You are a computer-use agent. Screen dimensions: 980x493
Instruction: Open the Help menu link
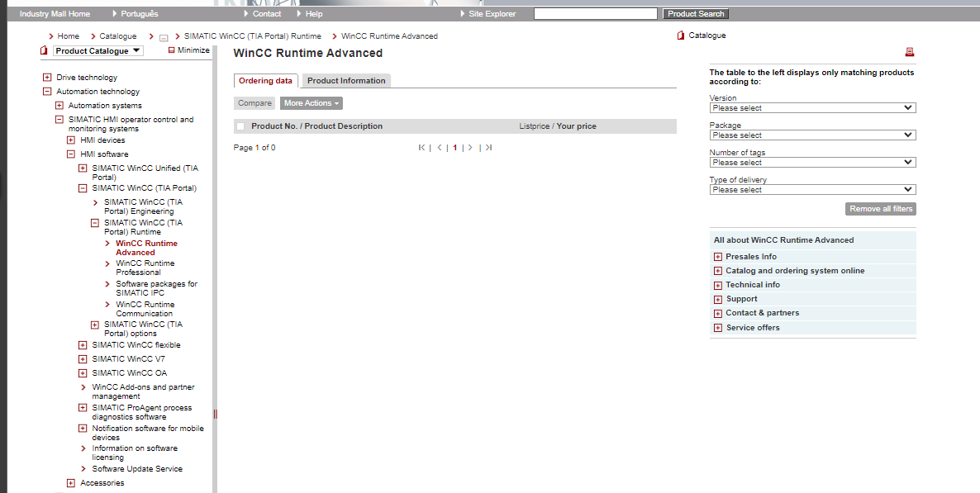[x=314, y=14]
